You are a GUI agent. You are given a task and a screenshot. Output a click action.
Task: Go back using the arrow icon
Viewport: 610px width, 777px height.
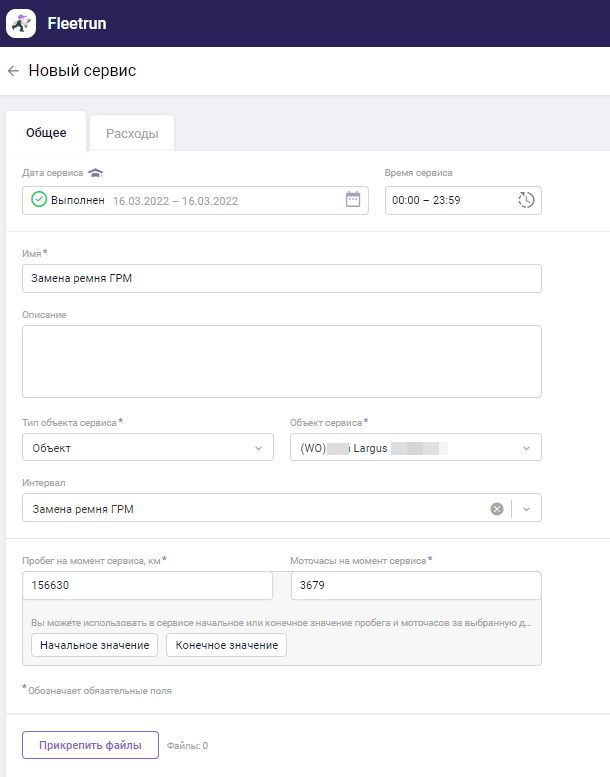pyautogui.click(x=13, y=71)
